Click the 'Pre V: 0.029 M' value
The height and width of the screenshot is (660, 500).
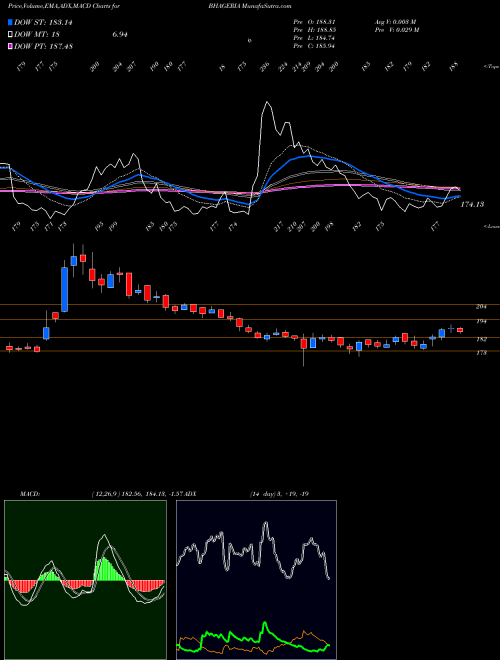pos(396,30)
